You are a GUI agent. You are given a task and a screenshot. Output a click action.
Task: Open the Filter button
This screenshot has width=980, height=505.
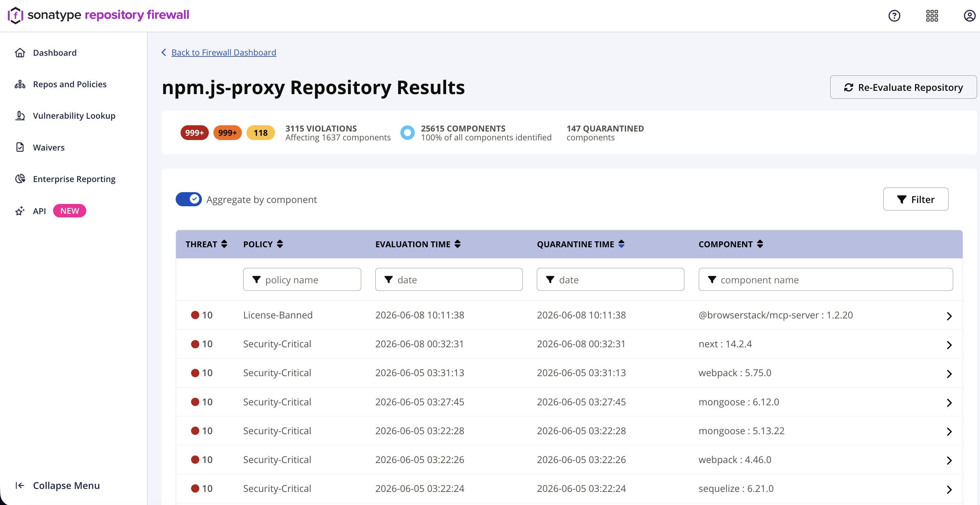pos(915,199)
